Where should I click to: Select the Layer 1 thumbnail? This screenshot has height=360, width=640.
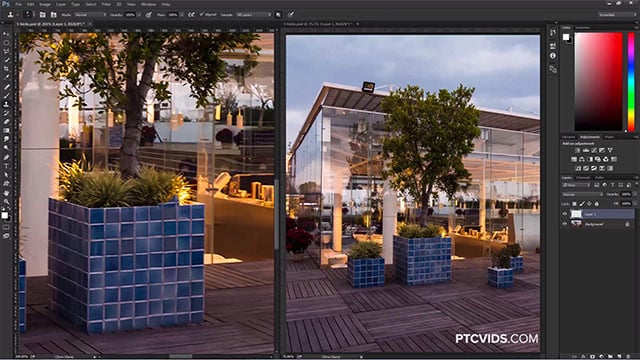pyautogui.click(x=576, y=214)
